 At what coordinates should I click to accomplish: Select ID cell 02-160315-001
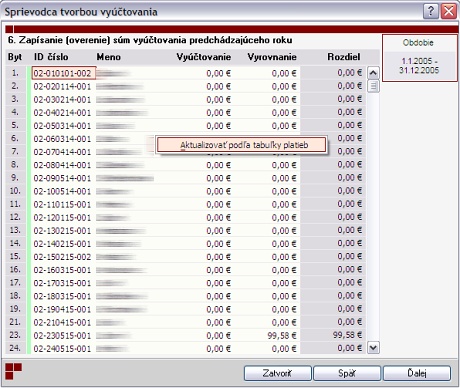62,270
